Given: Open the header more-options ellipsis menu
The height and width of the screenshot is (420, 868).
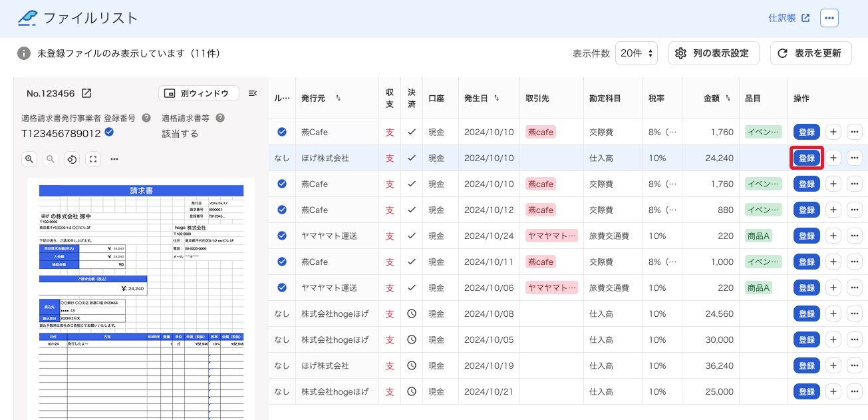Looking at the screenshot, I should [x=829, y=18].
